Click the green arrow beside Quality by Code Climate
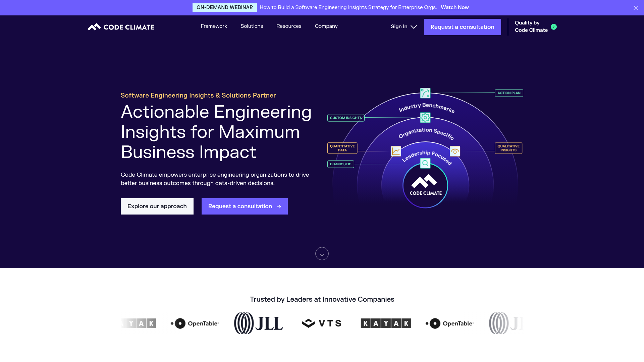The image size is (644, 362). click(x=554, y=26)
